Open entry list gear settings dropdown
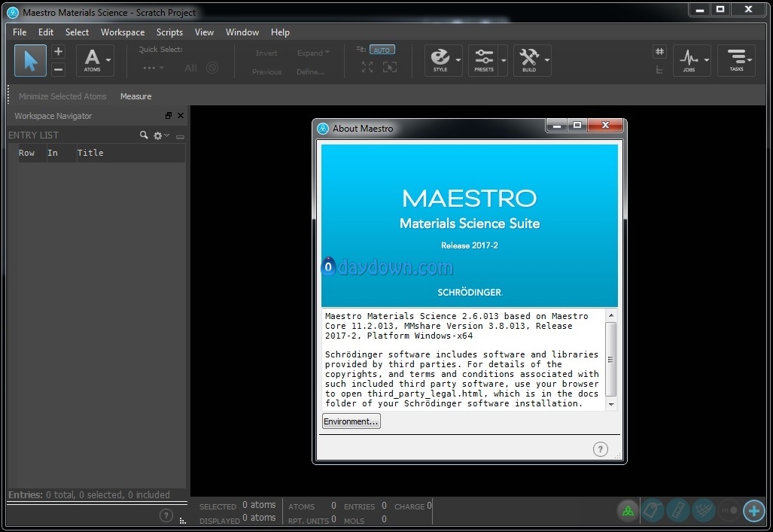Viewport: 773px width, 532px height. click(x=161, y=135)
